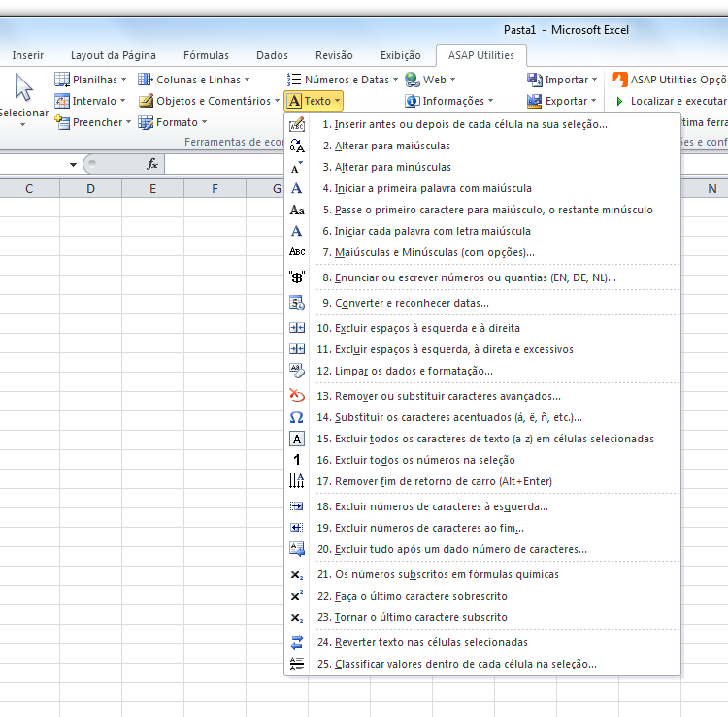Choose Alterar para minúsculas
The image size is (728, 717).
pos(482,167)
